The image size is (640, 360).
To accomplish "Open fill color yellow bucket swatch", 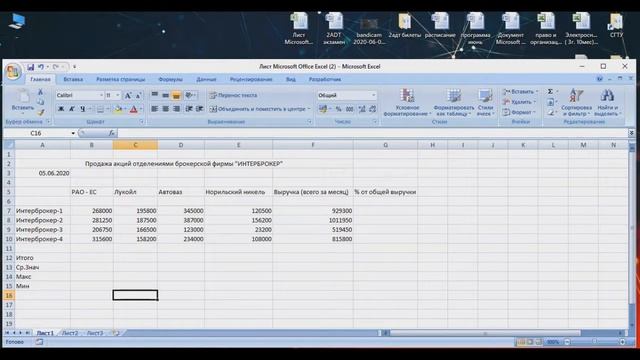I will click(x=118, y=109).
